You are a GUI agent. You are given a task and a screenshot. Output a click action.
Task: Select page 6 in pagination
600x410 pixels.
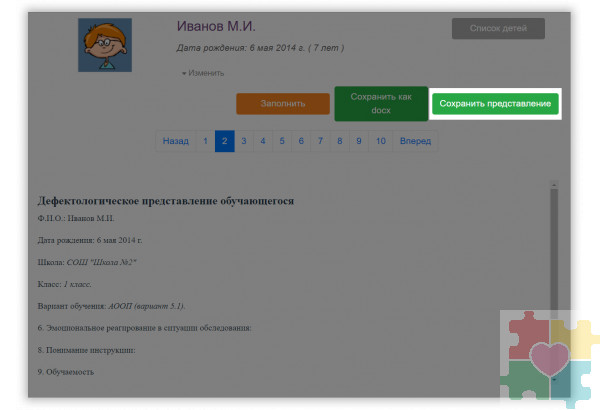(x=301, y=142)
